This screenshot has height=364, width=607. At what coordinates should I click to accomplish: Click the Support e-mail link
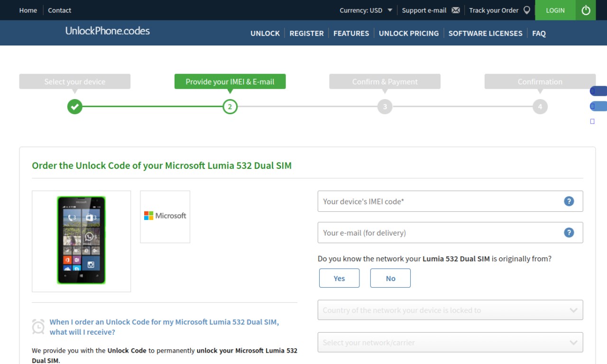424,10
